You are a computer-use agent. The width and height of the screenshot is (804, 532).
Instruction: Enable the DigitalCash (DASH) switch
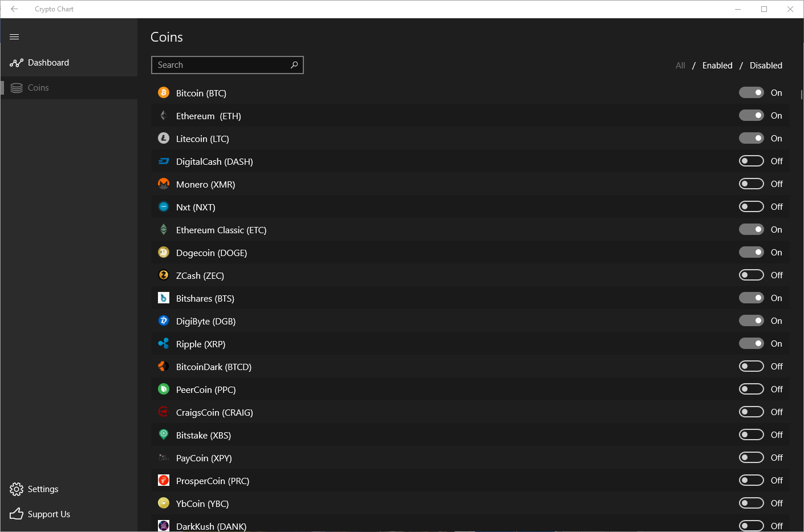click(x=752, y=161)
